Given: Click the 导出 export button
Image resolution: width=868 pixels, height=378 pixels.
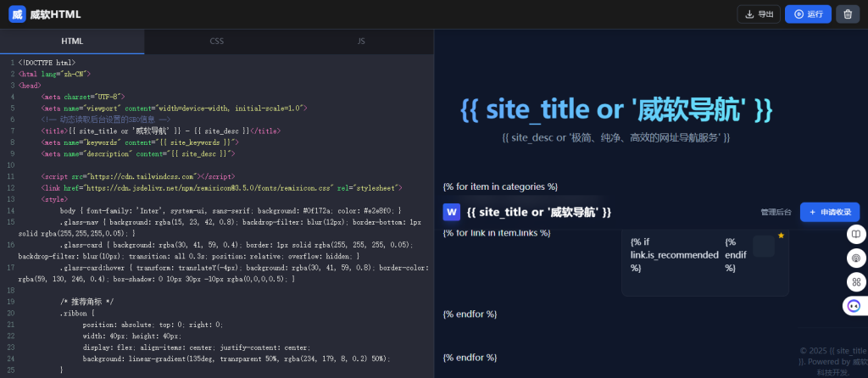Looking at the screenshot, I should pos(758,14).
